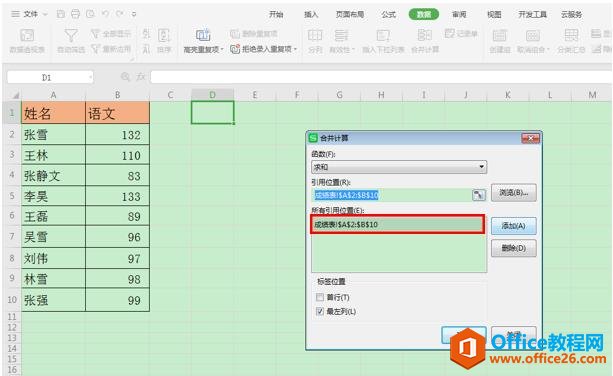Click the Save icon in quick toolbar
Viewport: 613px width, 376px height.
(x=61, y=14)
